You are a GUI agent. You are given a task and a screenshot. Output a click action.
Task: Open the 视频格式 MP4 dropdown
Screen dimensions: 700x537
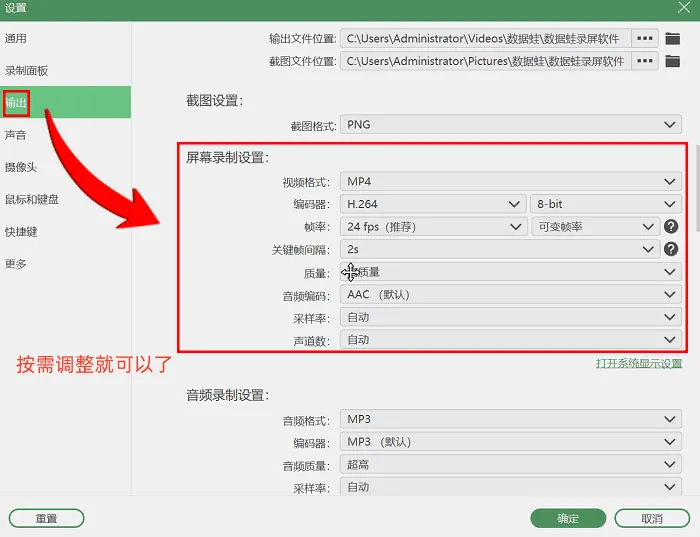pos(511,182)
